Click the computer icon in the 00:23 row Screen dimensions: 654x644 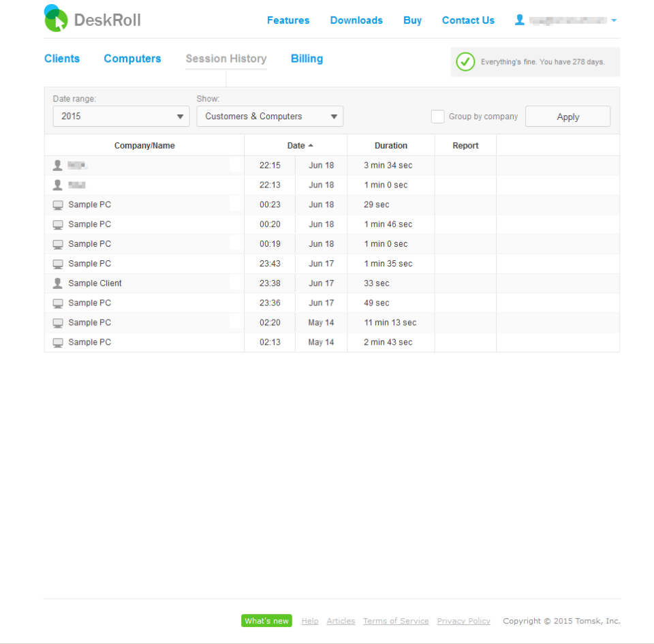pyautogui.click(x=58, y=205)
